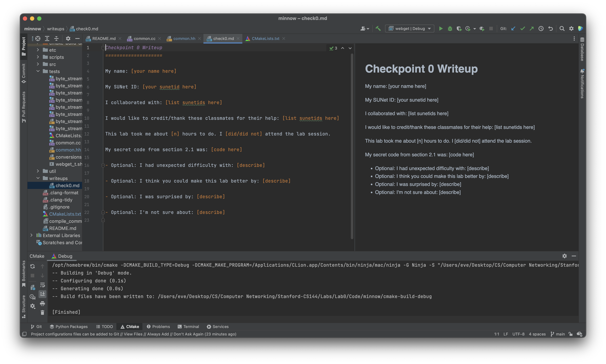Screen dimensions: 606x364
Task: Click the editor vertical scrollbar
Action: pos(352,146)
